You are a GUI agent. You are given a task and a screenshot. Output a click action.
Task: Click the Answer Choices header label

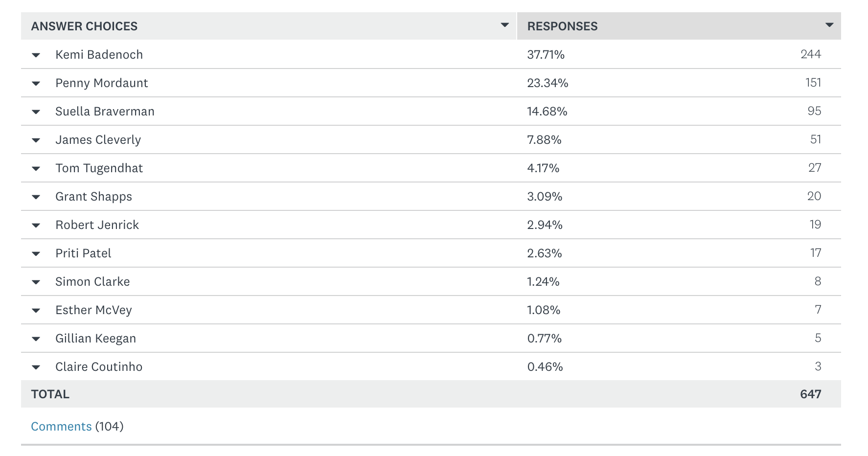[x=84, y=26]
